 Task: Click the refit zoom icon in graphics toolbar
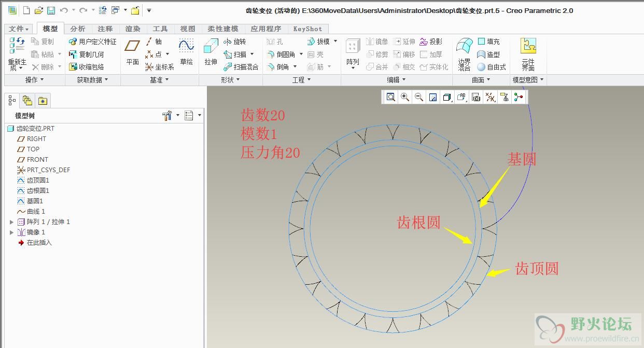[390, 97]
